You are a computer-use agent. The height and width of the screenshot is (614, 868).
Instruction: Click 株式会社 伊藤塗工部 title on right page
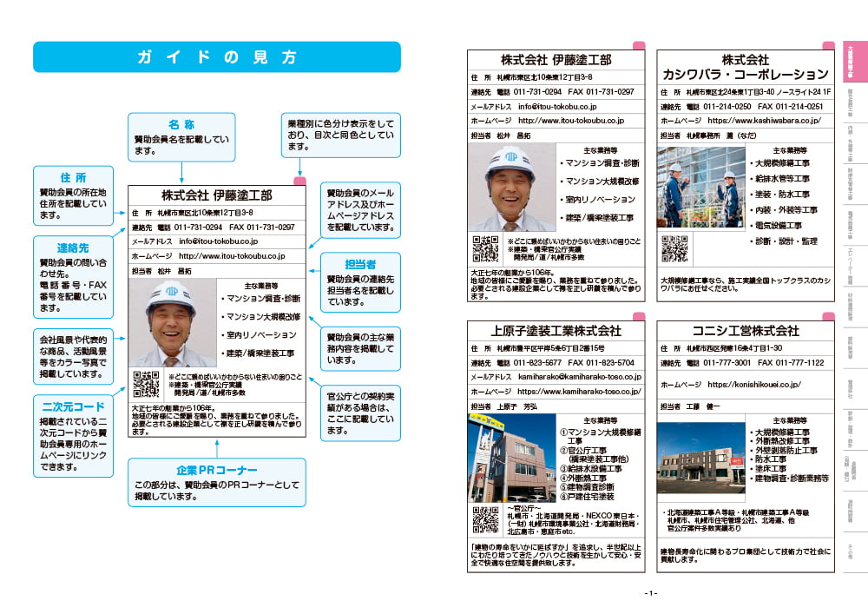pyautogui.click(x=556, y=59)
